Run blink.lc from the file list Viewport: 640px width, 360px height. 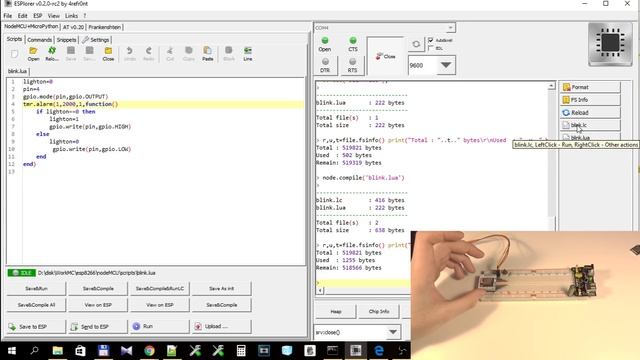click(590, 125)
